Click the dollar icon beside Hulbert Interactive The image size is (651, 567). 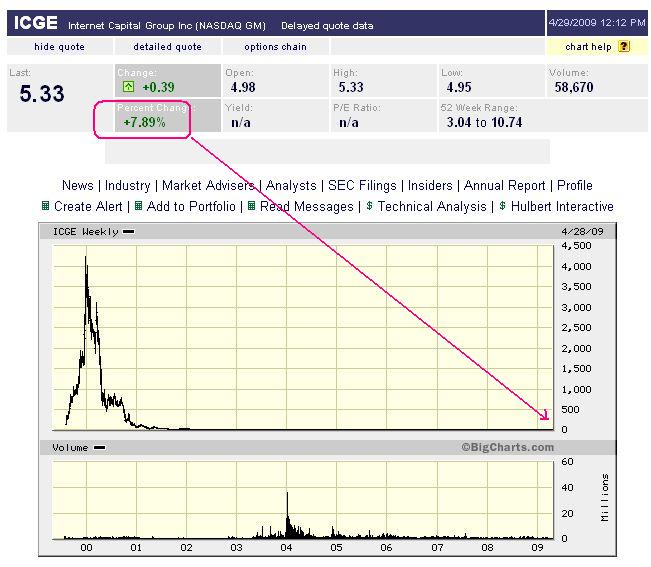[x=502, y=205]
